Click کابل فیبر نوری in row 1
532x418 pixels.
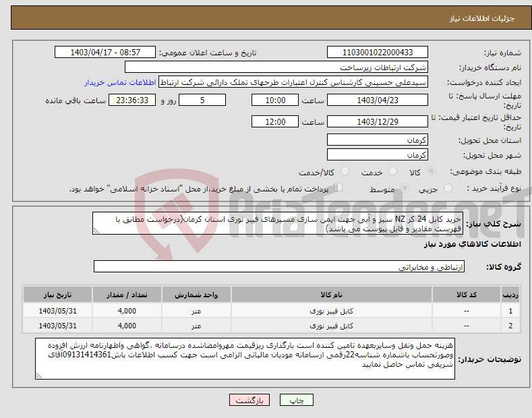tap(331, 311)
